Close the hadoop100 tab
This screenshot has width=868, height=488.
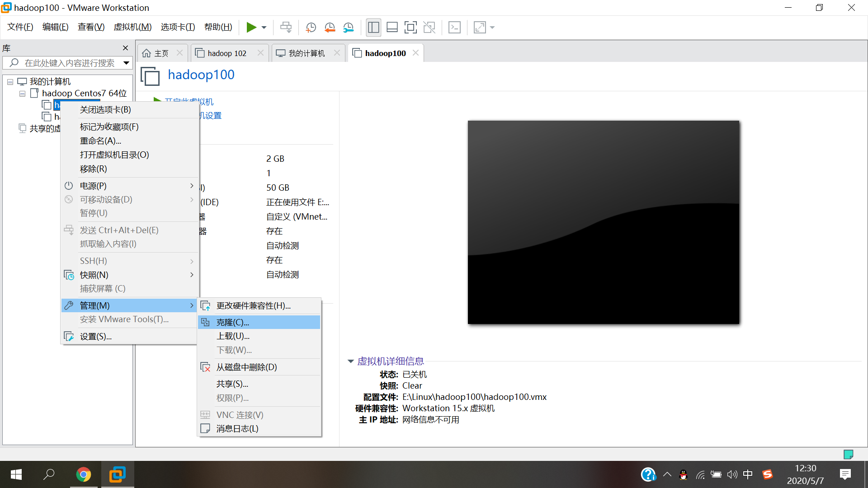pos(415,53)
